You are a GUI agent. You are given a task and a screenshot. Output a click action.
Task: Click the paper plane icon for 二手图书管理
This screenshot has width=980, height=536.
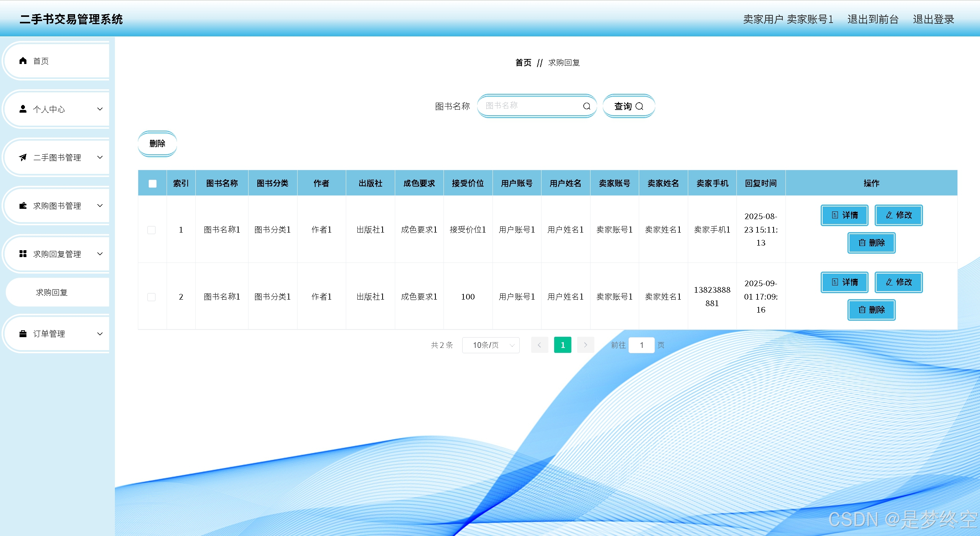23,157
